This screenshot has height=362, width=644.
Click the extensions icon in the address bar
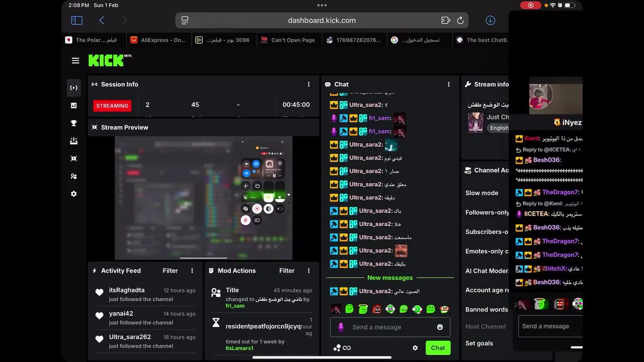446,21
